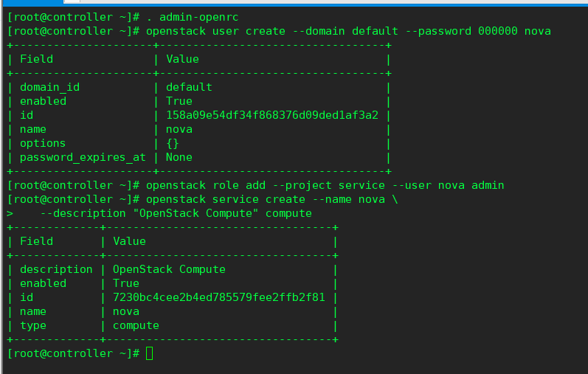588x374 pixels.
Task: Click the "openstack role add" command line
Action: [x=325, y=185]
